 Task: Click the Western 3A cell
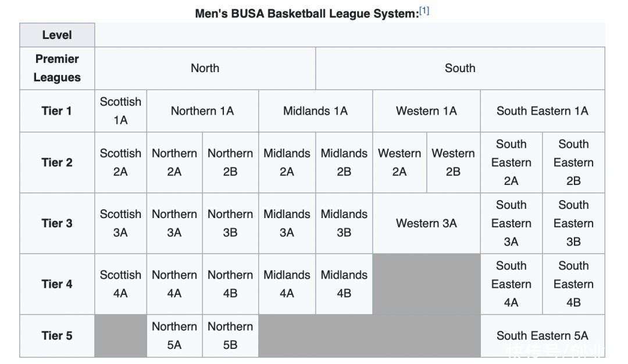pyautogui.click(x=426, y=223)
